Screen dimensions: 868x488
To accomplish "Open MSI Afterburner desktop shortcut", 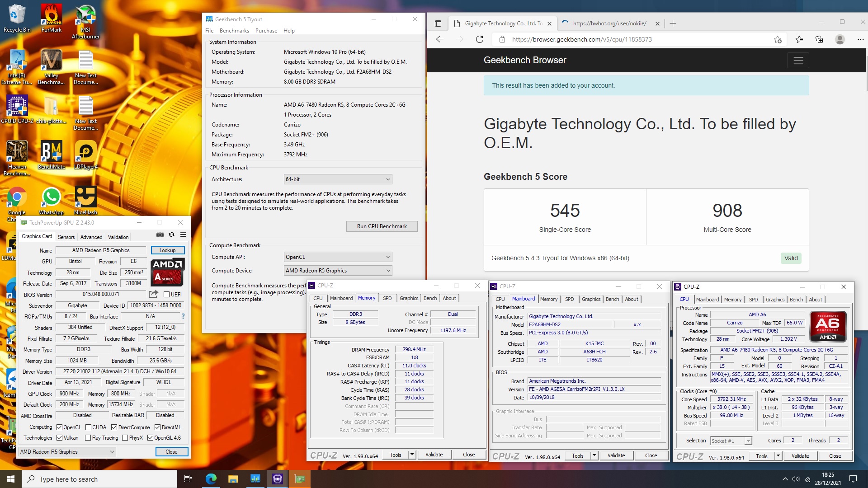I will point(85,21).
